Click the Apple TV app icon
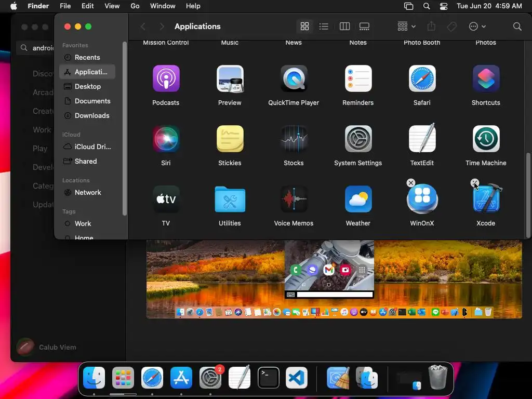 [x=166, y=199]
